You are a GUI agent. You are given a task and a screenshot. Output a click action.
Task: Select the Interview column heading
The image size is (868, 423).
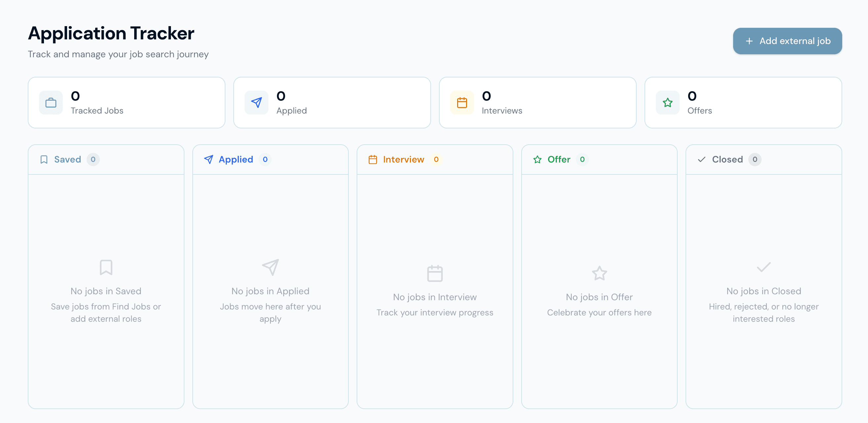tap(404, 160)
